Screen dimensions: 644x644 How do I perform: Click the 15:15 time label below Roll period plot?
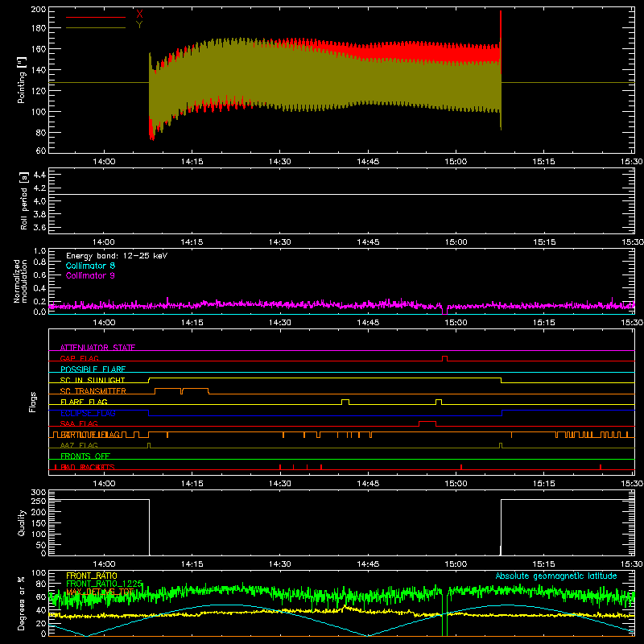coord(544,242)
